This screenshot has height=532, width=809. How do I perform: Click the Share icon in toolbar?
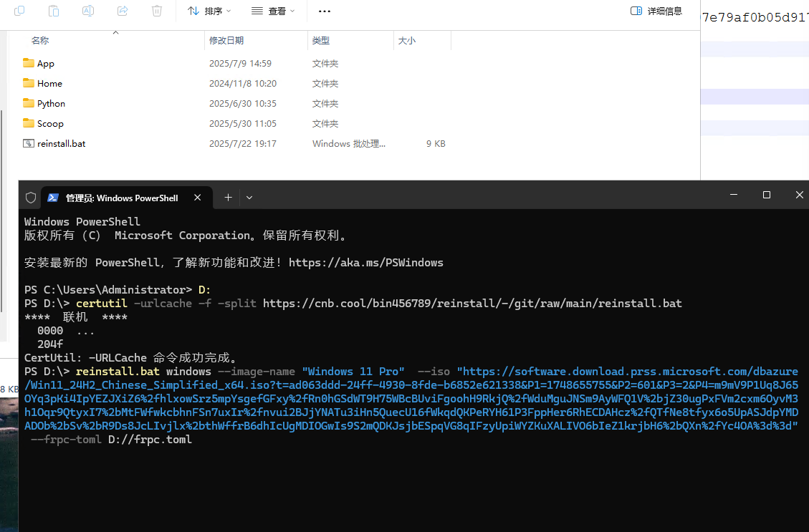(x=123, y=11)
